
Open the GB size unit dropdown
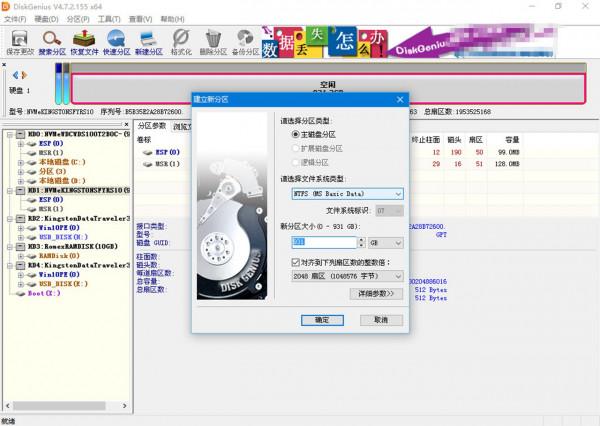[386, 243]
